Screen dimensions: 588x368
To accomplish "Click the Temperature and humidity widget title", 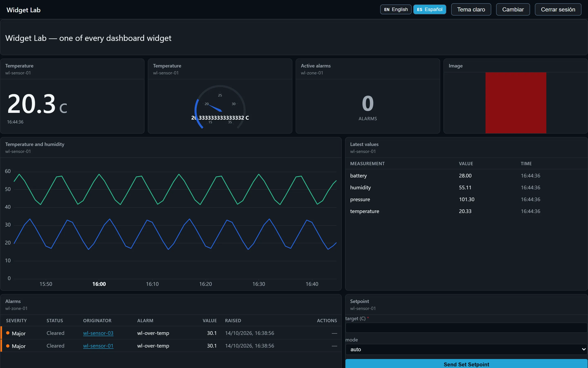I will [35, 144].
